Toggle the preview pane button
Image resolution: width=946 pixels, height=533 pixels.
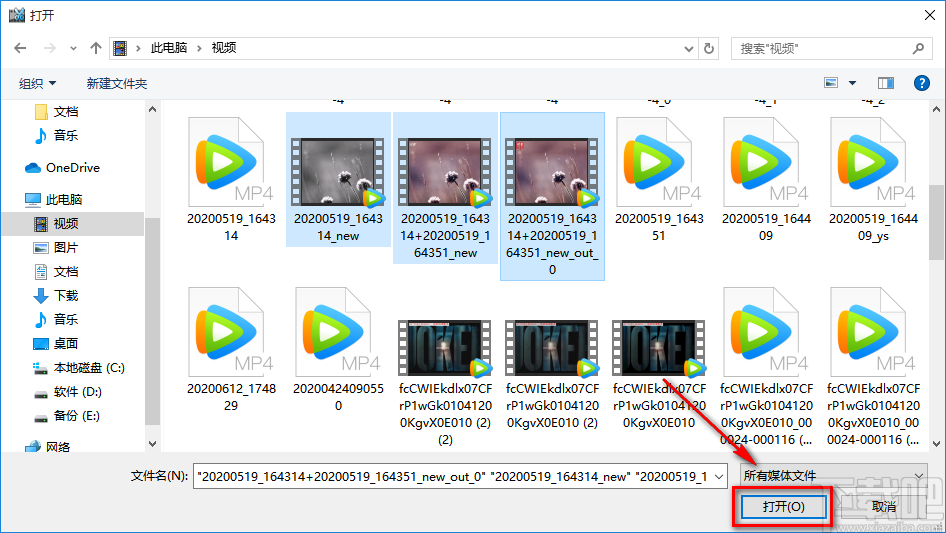pos(886,83)
